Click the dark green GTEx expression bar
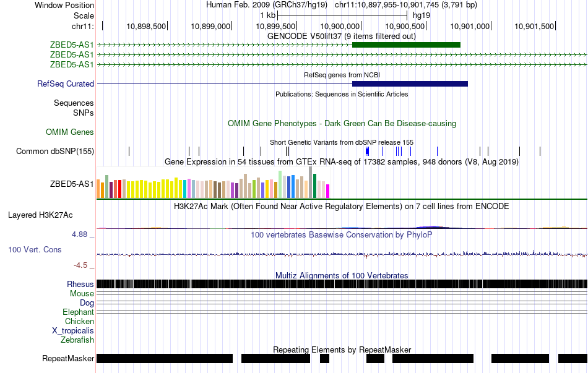Image resolution: width=588 pixels, height=373 pixels. (314, 186)
